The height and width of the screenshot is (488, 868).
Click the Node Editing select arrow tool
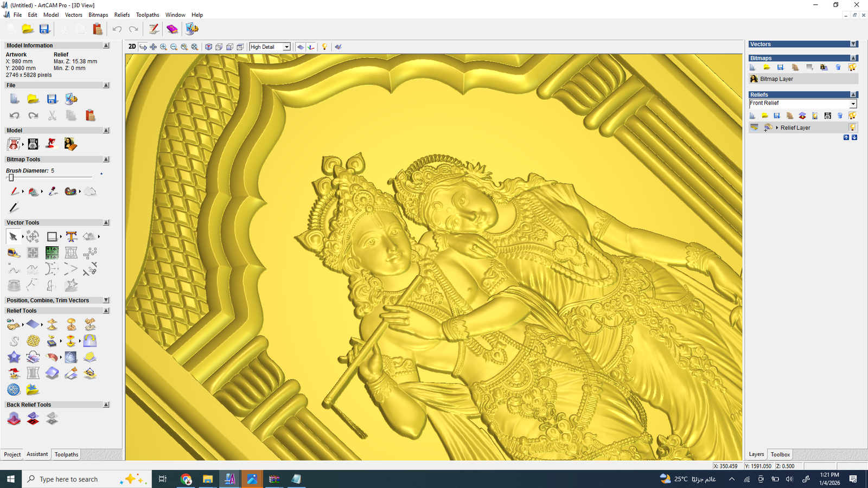[13, 236]
